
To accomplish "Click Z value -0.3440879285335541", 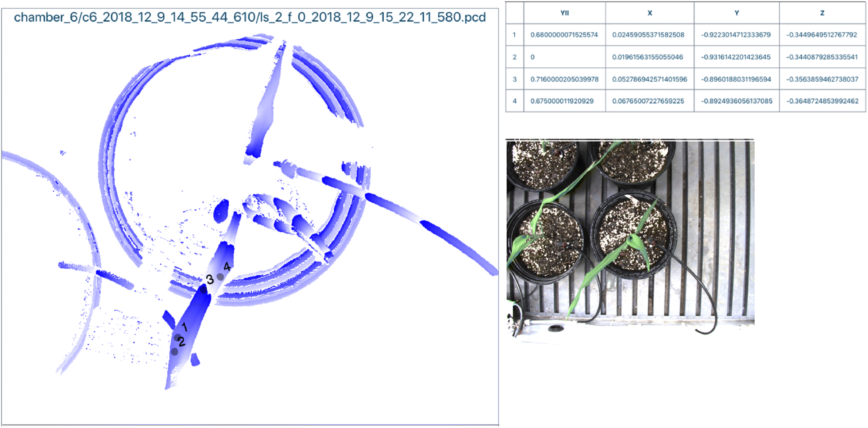I will 822,57.
